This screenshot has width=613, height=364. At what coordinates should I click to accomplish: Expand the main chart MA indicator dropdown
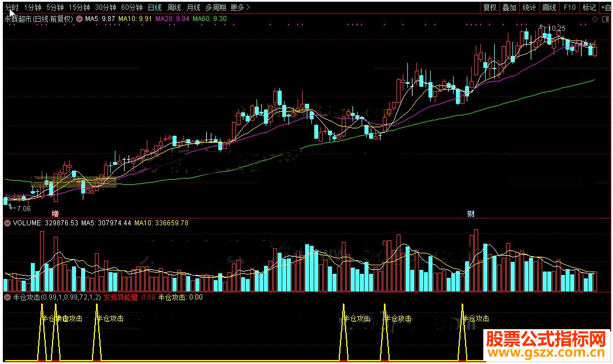click(x=79, y=19)
